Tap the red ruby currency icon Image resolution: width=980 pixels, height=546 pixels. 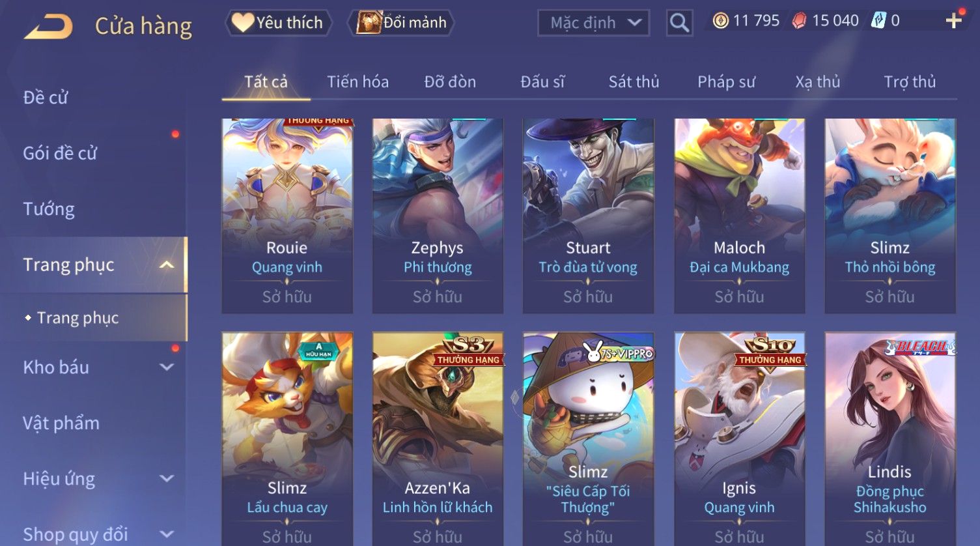point(799,21)
